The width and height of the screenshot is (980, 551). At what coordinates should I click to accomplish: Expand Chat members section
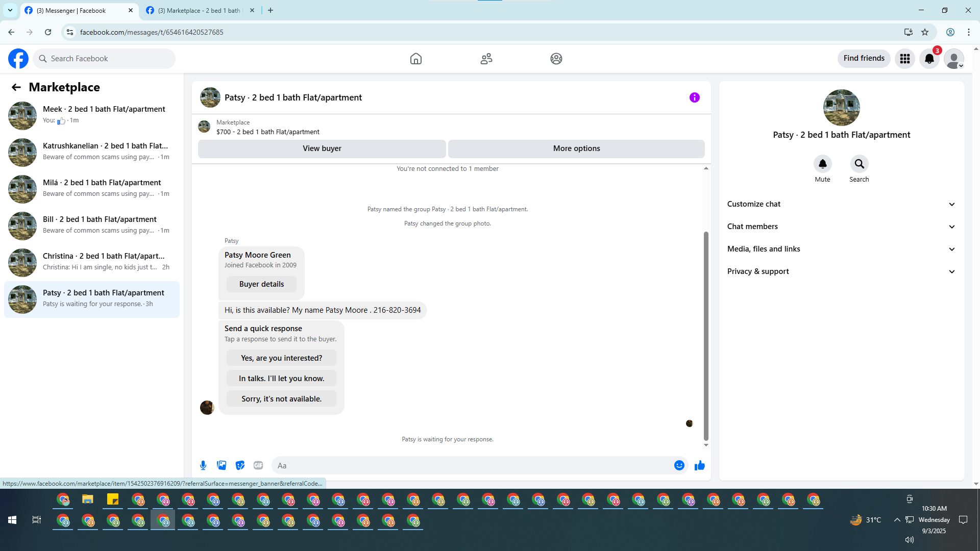(841, 227)
